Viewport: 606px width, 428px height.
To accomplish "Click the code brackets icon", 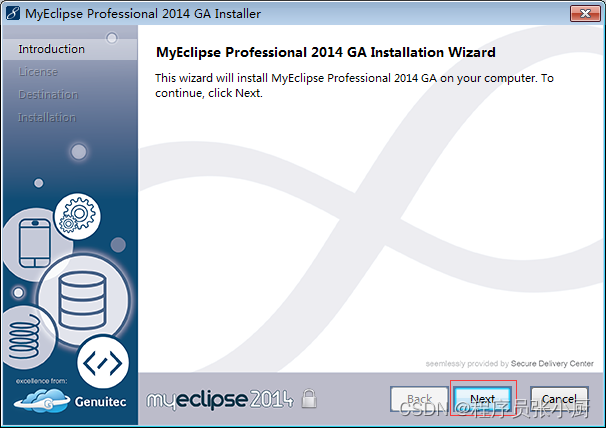I will click(103, 363).
